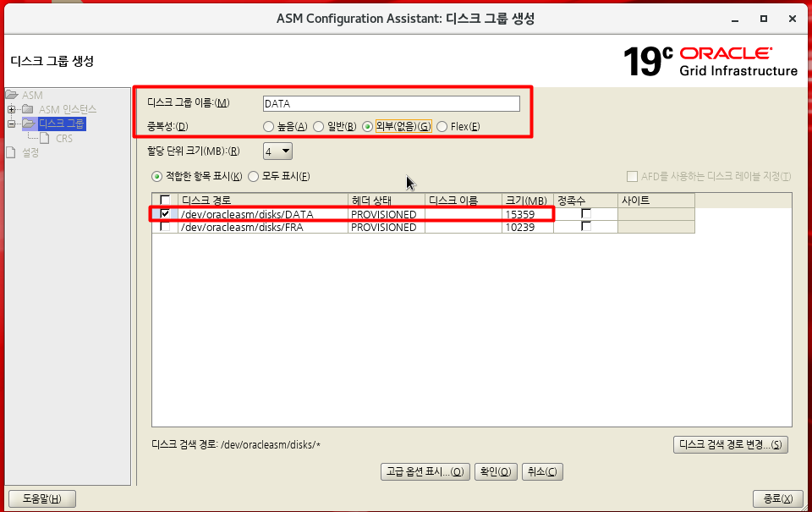
Task: Exit using the 종료(X) button
Action: (778, 498)
